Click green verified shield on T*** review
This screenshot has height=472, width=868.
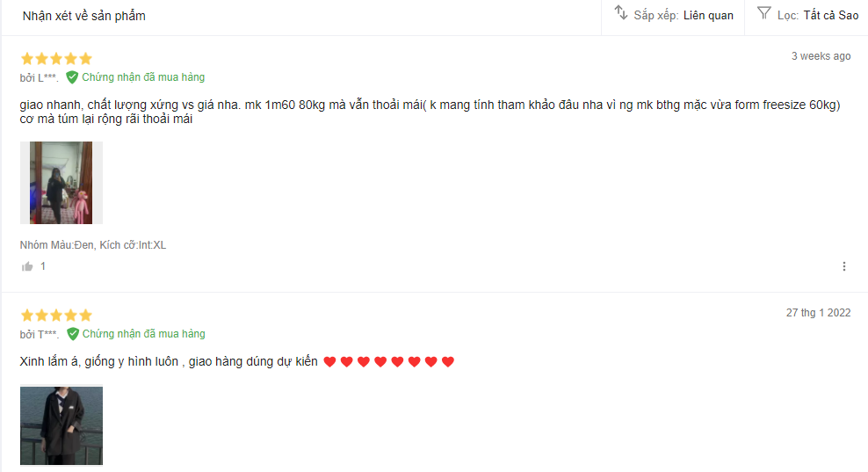73,334
